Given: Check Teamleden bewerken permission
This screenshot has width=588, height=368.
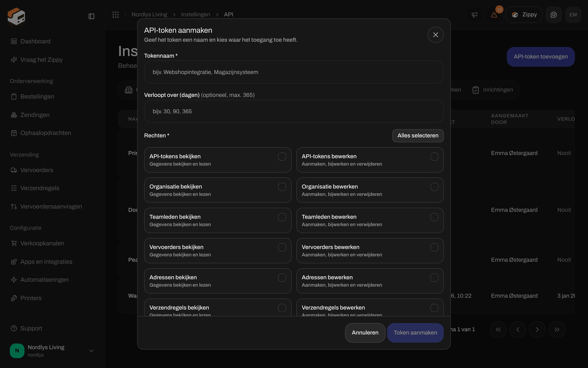Looking at the screenshot, I should click(434, 217).
